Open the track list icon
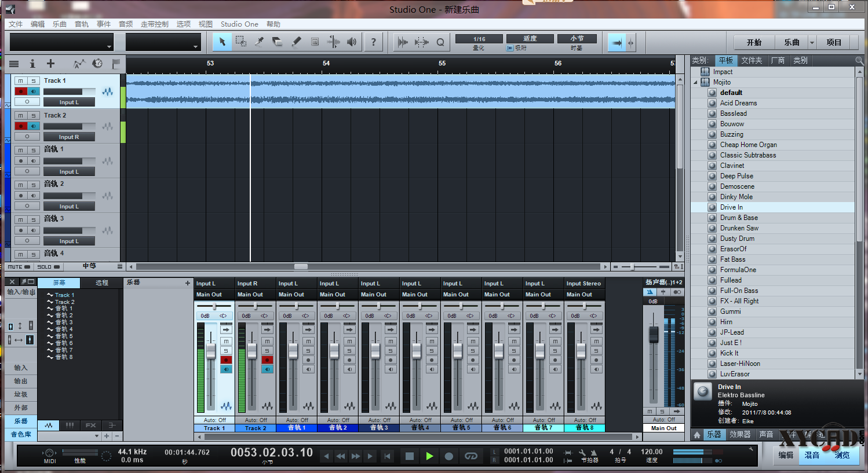The width and height of the screenshot is (868, 473). (14, 64)
